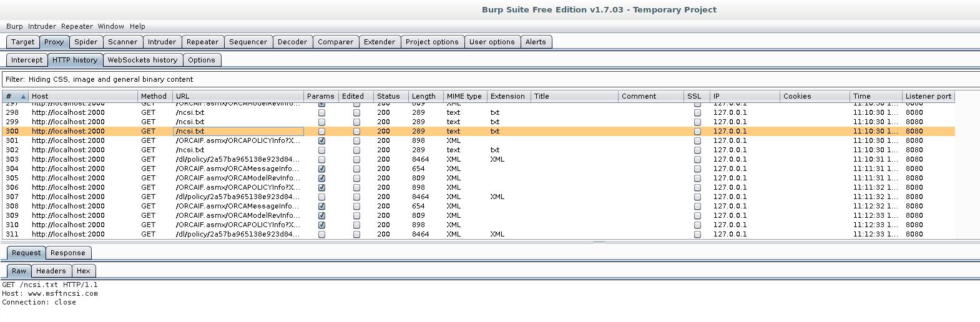The width and height of the screenshot is (980, 322).
Task: View request in Hex tab
Action: tap(84, 271)
